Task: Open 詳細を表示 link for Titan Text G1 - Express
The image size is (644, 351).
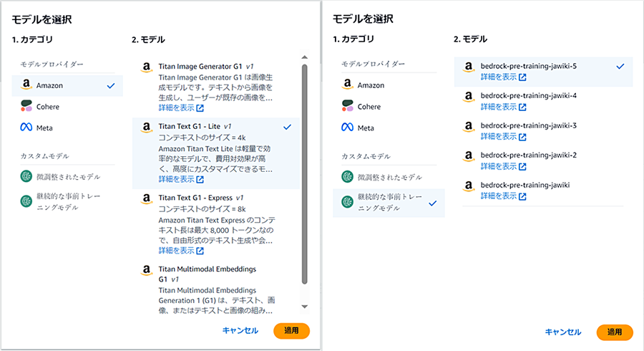Action: pyautogui.click(x=181, y=250)
